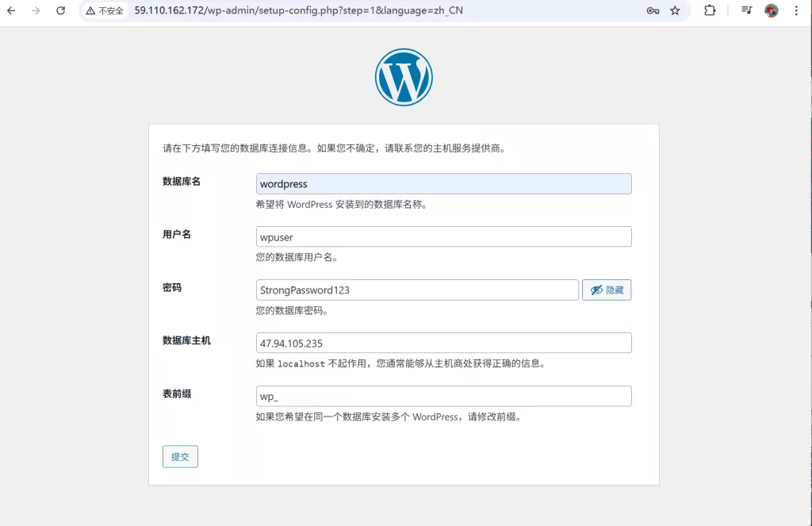Submit the form via the 提交 button
This screenshot has height=526, width=812.
180,456
